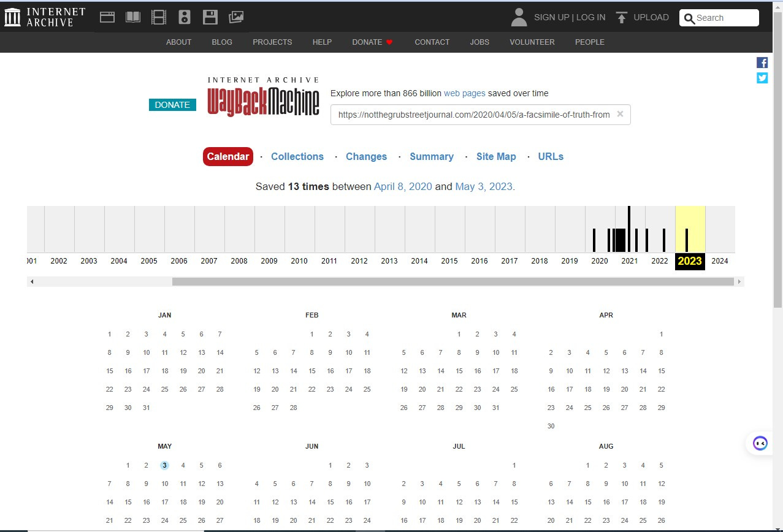Open the Software floppy disk icon
The width and height of the screenshot is (783, 532).
click(x=210, y=18)
